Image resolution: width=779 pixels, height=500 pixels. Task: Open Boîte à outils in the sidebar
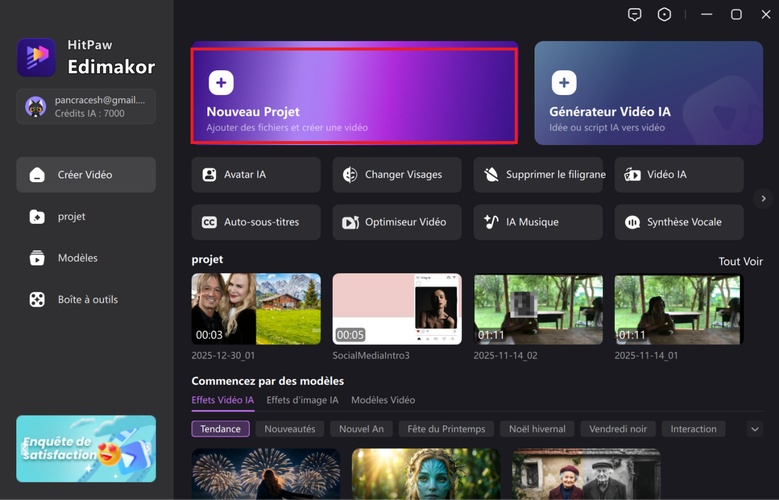[86, 300]
